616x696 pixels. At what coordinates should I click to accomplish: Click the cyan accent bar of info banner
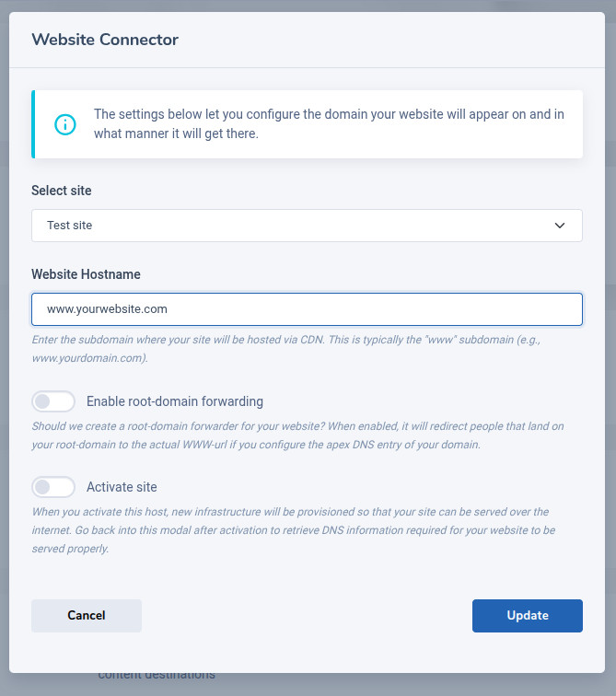[33, 124]
